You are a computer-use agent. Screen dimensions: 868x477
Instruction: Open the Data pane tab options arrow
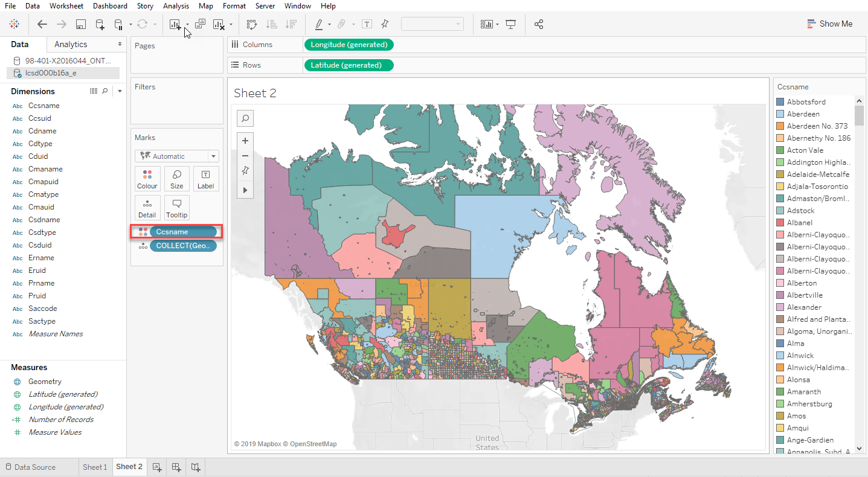coord(120,45)
